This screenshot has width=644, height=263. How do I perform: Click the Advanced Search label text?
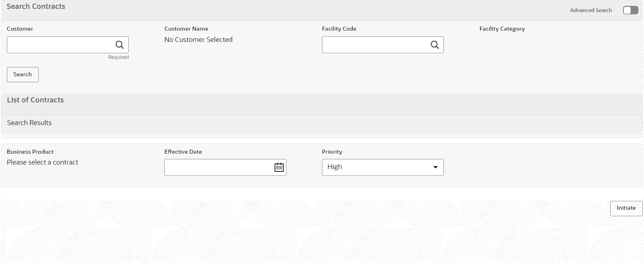(591, 10)
